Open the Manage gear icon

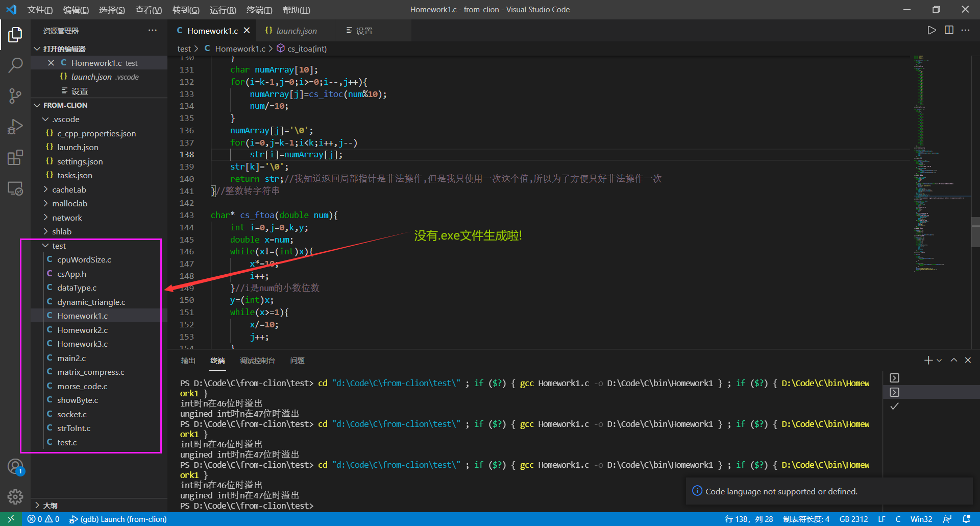pos(15,496)
